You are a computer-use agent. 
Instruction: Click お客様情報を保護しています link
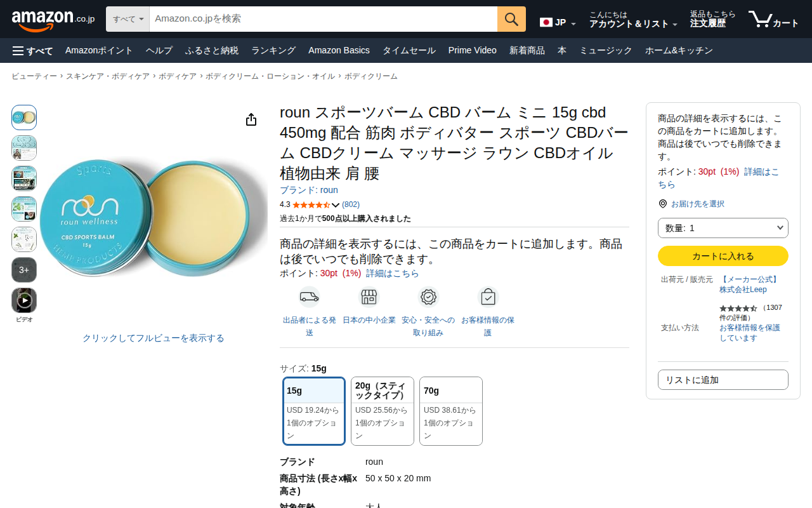pos(750,333)
